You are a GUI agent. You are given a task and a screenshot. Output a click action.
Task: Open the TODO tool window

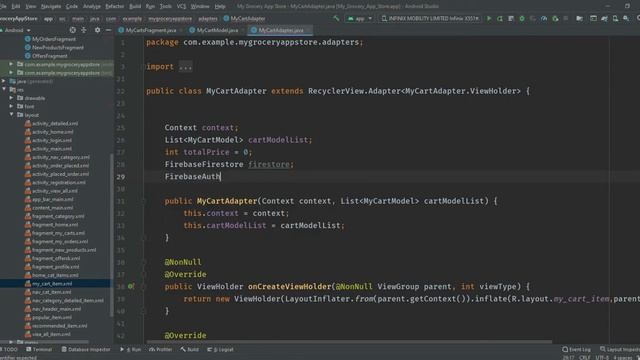(x=9, y=349)
